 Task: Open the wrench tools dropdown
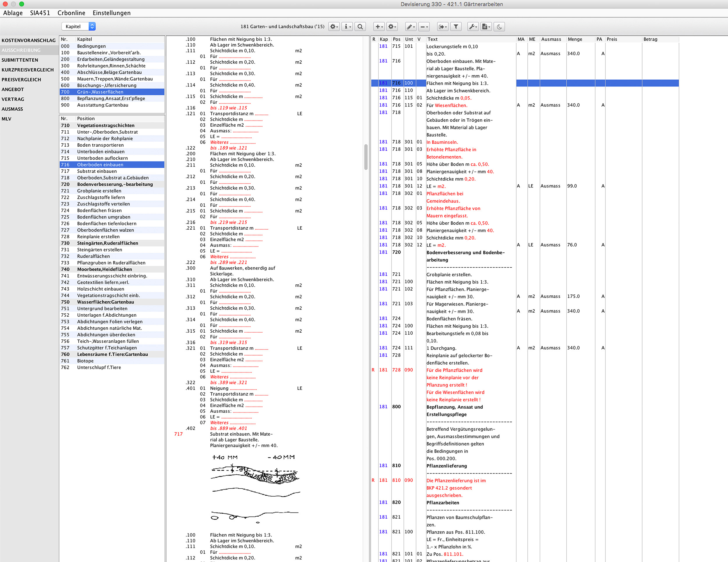point(473,27)
